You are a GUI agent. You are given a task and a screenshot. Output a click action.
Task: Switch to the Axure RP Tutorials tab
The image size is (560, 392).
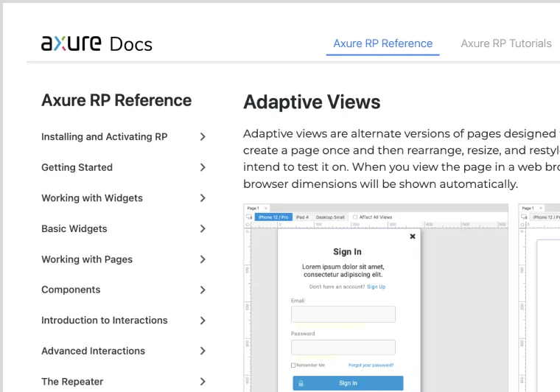[x=505, y=43]
